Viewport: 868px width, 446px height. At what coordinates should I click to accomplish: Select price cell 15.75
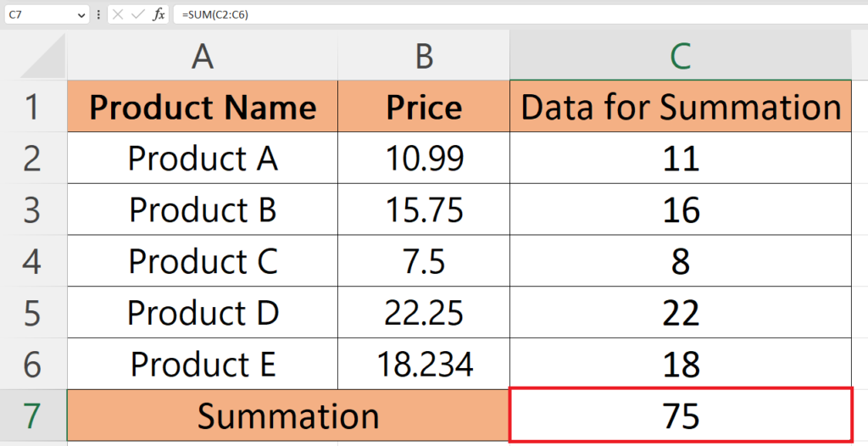pyautogui.click(x=424, y=209)
